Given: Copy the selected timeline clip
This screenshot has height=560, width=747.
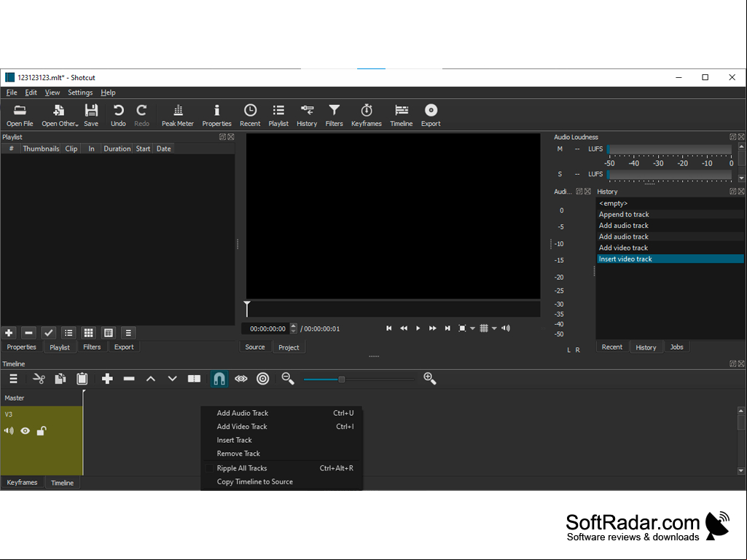Looking at the screenshot, I should point(60,379).
